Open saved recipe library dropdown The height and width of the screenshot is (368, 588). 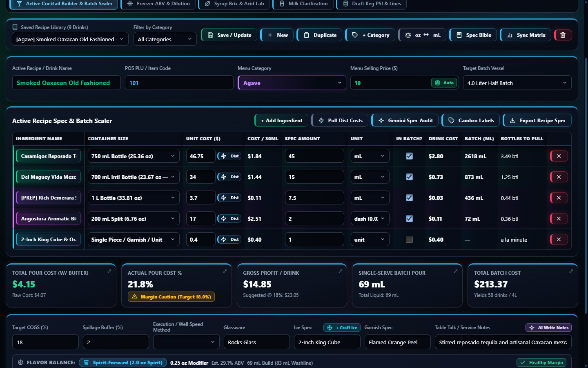pyautogui.click(x=70, y=39)
